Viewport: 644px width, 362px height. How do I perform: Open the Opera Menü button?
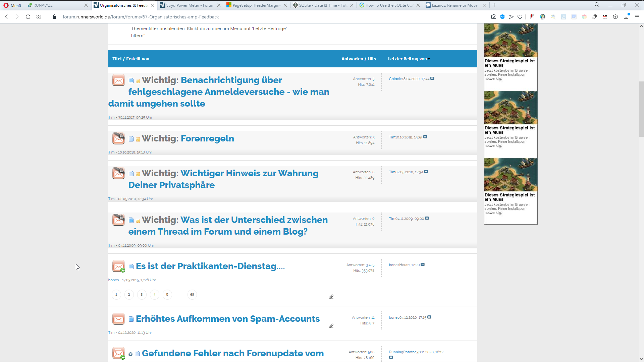(12, 5)
